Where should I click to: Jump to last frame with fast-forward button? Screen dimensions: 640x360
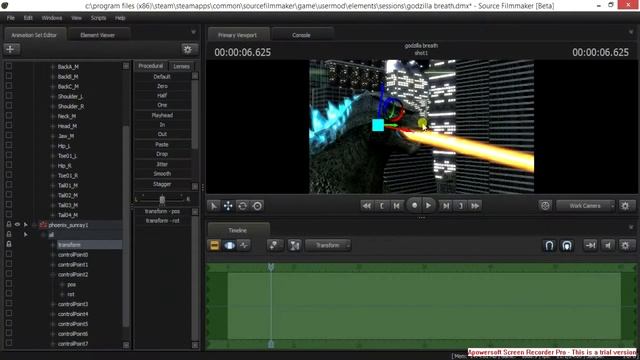(x=475, y=206)
